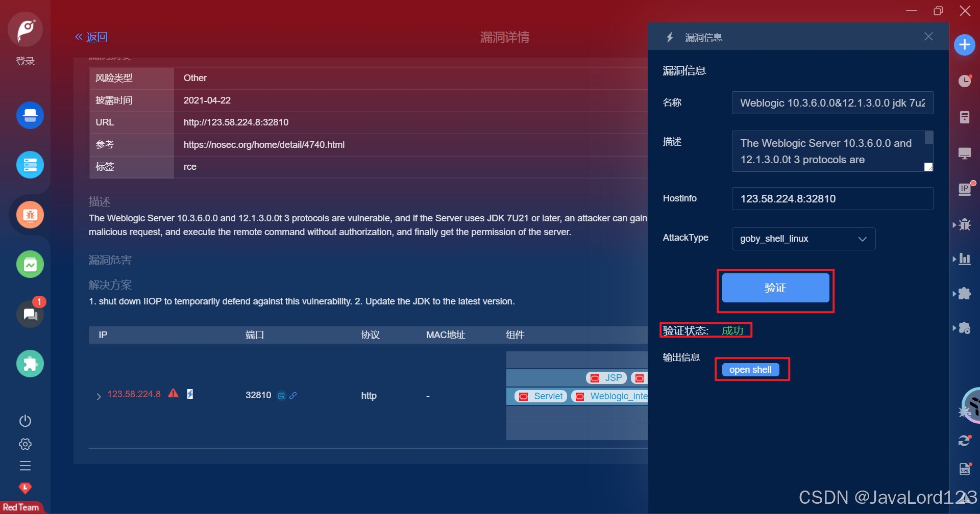Click the rce tag value
The image size is (980, 514).
point(190,167)
